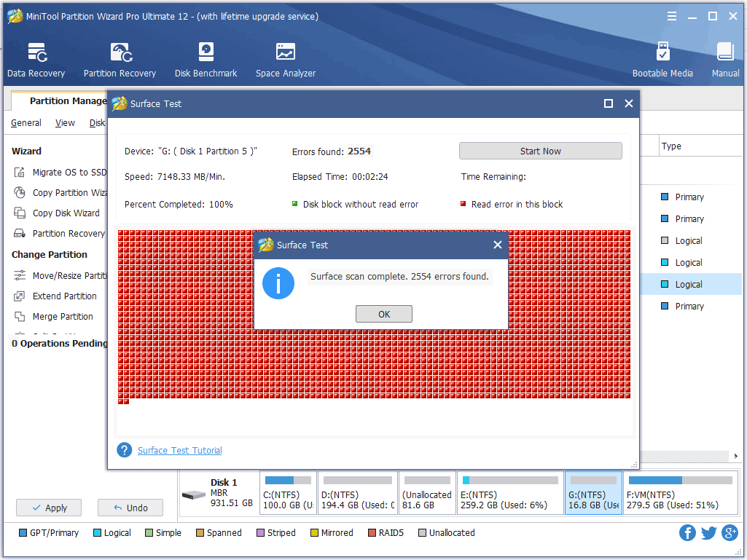Click the Change Partition section heading
The height and width of the screenshot is (560, 747).
pos(50,254)
